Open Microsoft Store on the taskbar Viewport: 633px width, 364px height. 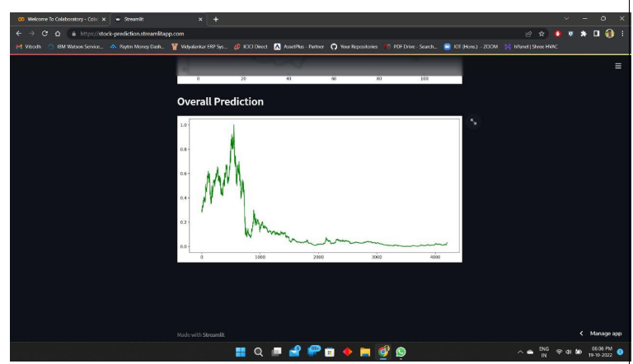tap(330, 352)
